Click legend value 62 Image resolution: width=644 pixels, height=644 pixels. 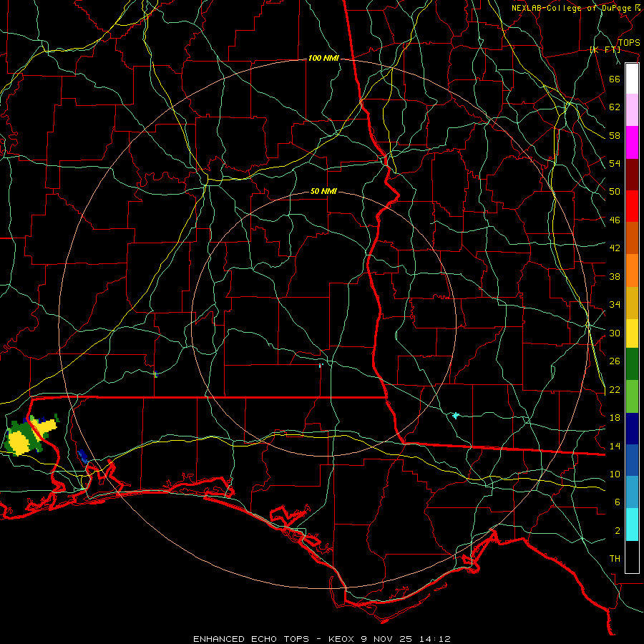click(615, 107)
